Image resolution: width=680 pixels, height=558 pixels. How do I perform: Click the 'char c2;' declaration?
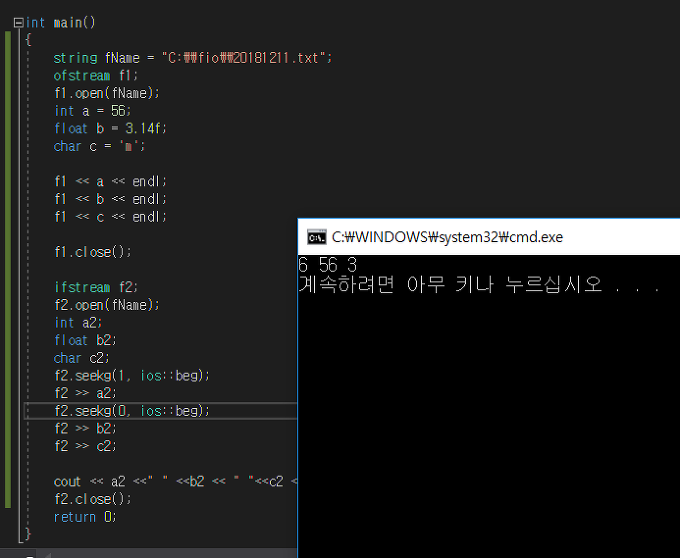82,358
